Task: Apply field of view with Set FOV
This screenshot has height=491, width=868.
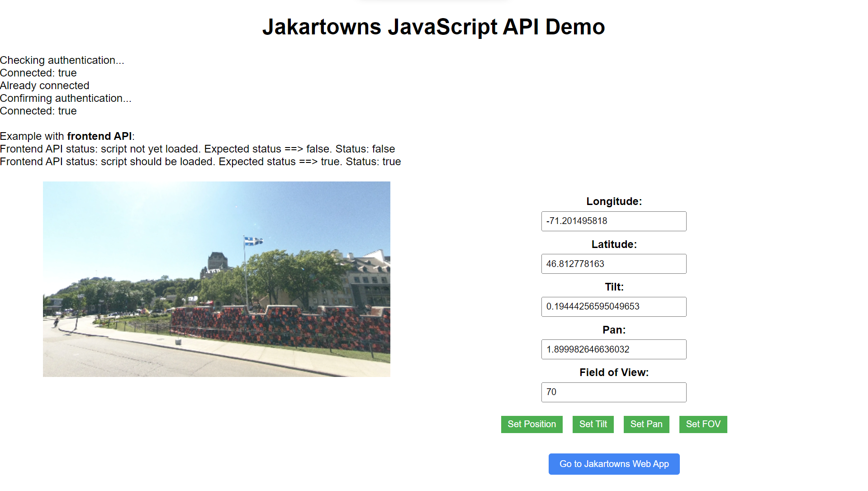Action: pyautogui.click(x=703, y=424)
